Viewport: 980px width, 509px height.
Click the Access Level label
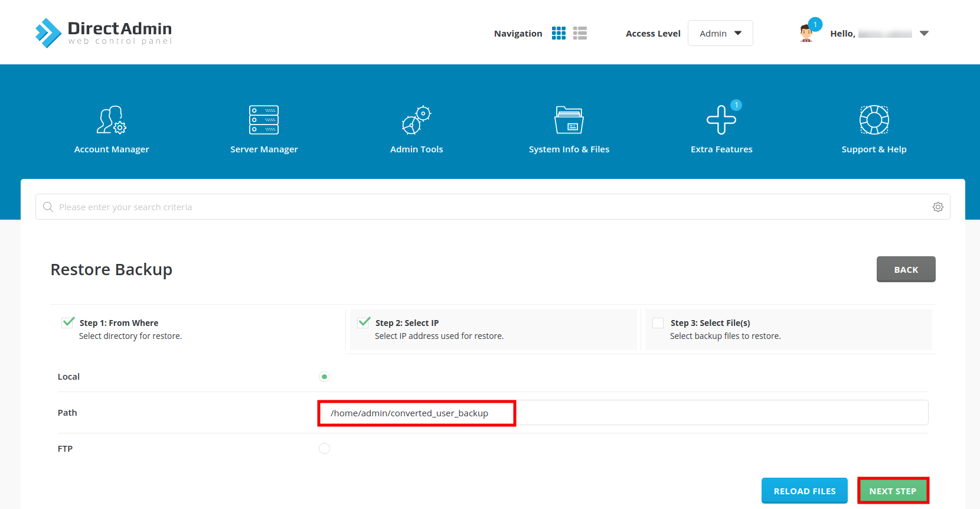653,34
